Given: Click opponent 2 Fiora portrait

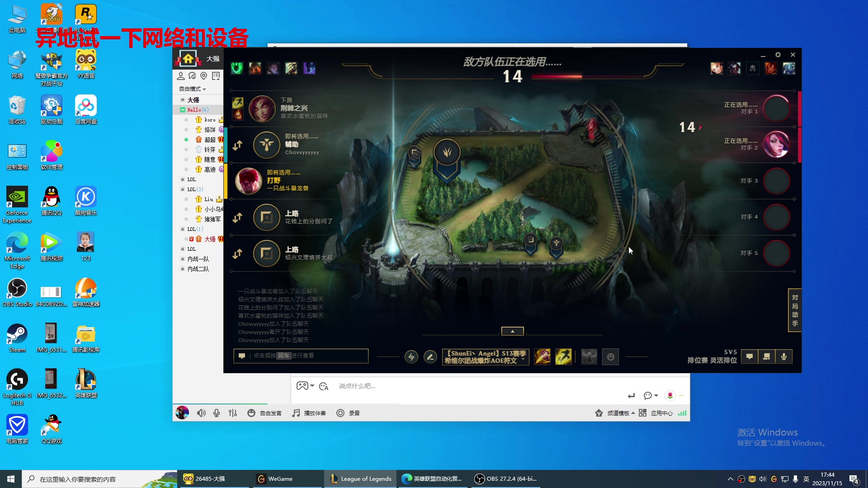Looking at the screenshot, I should click(x=777, y=145).
